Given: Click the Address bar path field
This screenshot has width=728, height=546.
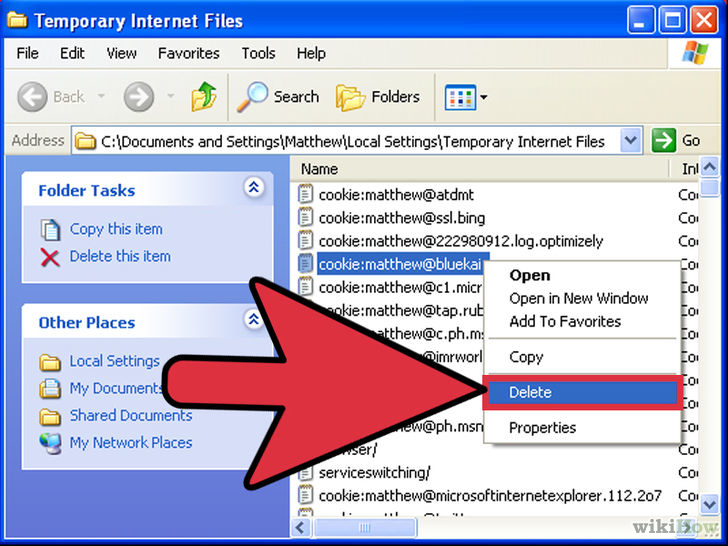Looking at the screenshot, I should click(356, 140).
